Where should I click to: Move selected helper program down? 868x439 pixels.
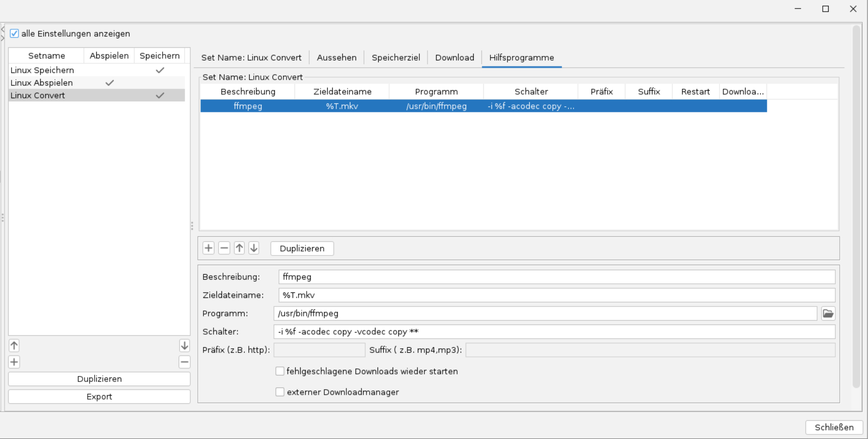[x=254, y=248]
